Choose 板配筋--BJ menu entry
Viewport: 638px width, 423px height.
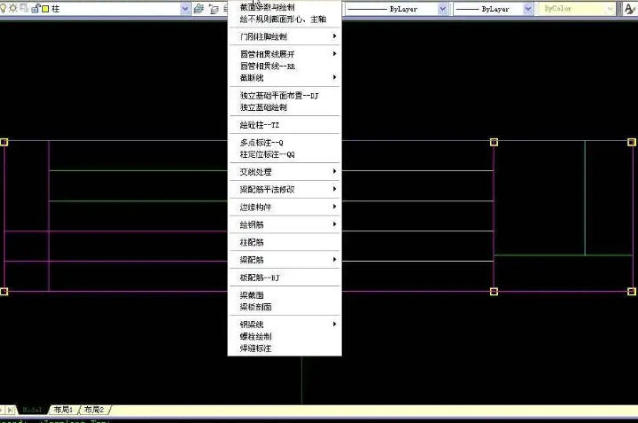[x=284, y=277]
